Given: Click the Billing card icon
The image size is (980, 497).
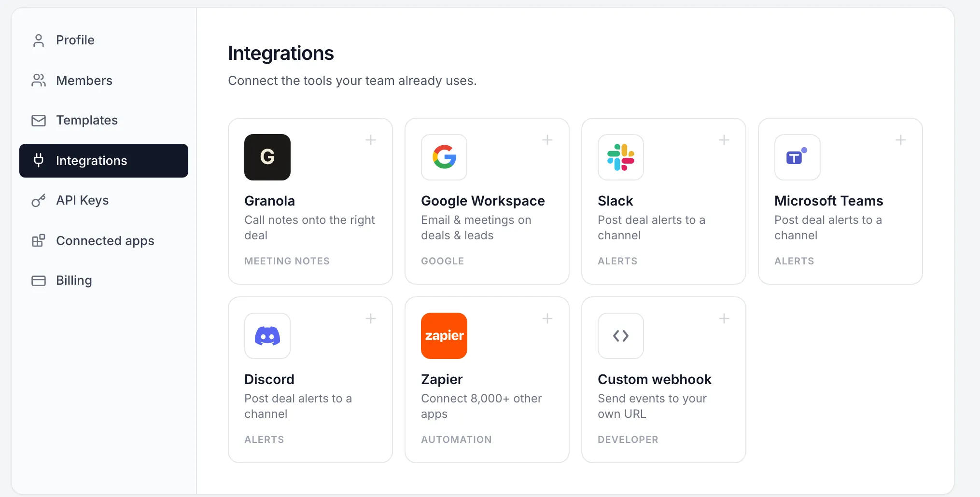Looking at the screenshot, I should click(39, 281).
